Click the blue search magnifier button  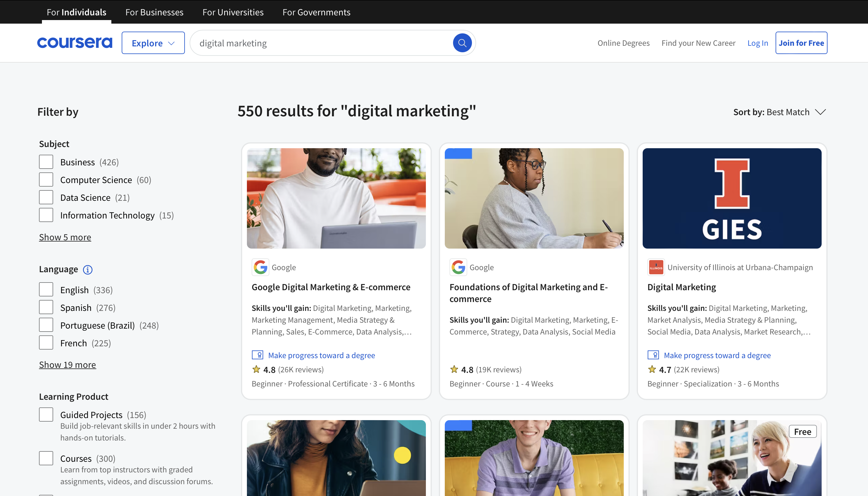[x=462, y=43]
